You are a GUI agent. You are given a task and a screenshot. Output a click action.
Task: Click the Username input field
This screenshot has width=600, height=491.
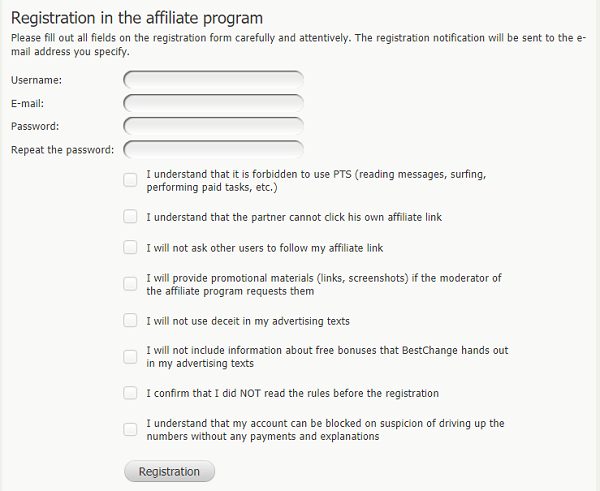pos(214,80)
